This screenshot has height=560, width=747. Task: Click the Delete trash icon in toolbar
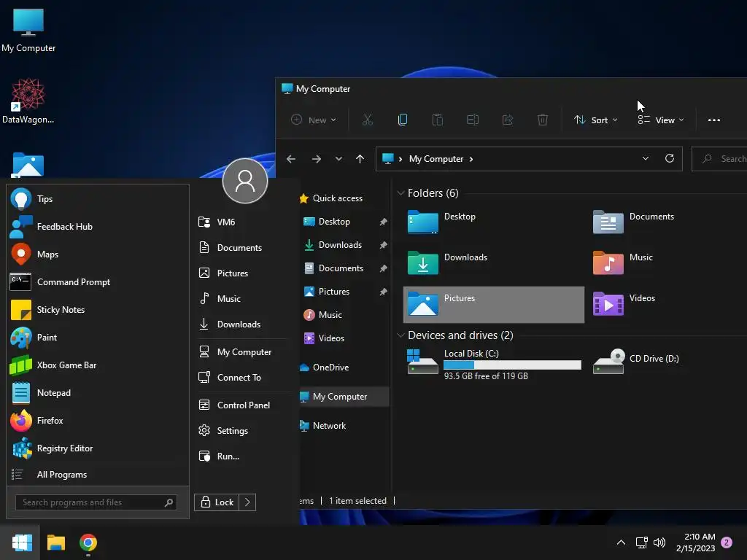543,120
